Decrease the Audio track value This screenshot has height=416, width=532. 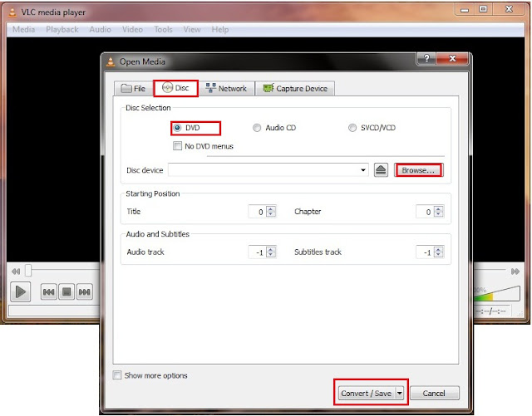271,255
